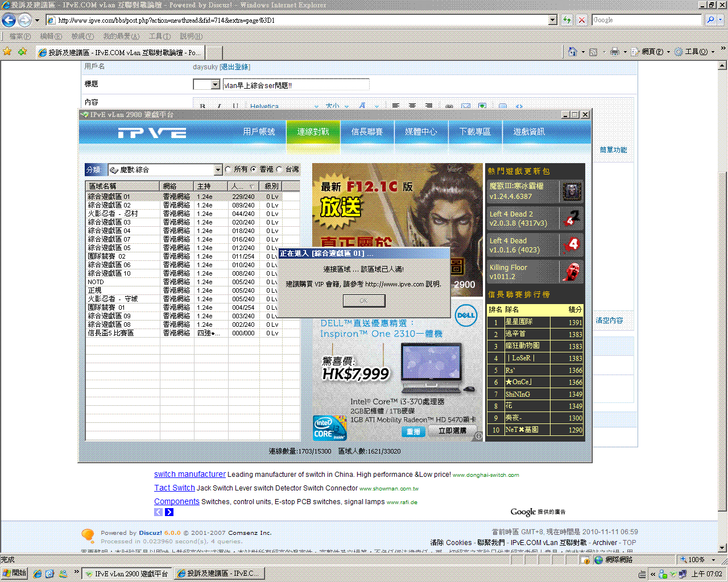Image resolution: width=728 pixels, height=582 pixels.
Task: Click the Internet Explorer quick launch icon
Action: [37, 574]
